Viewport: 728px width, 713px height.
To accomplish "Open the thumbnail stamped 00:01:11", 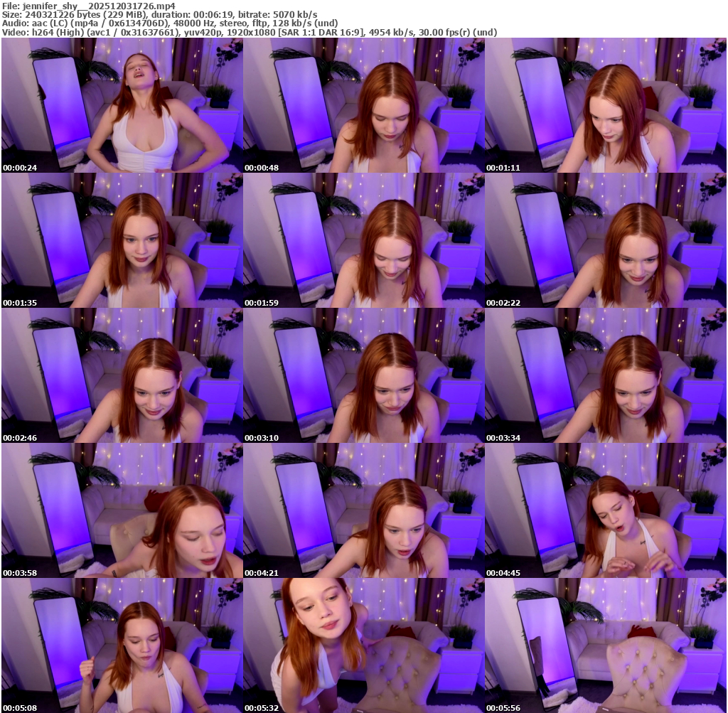I will tap(606, 105).
